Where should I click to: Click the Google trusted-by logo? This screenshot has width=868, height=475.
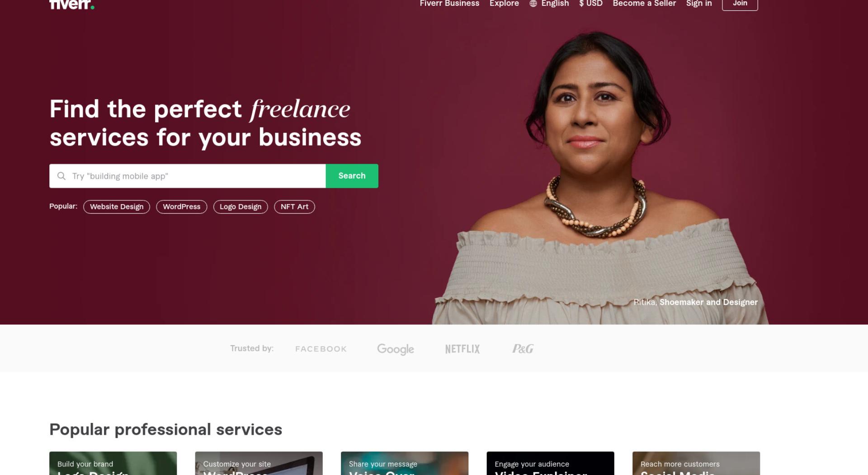(x=396, y=349)
